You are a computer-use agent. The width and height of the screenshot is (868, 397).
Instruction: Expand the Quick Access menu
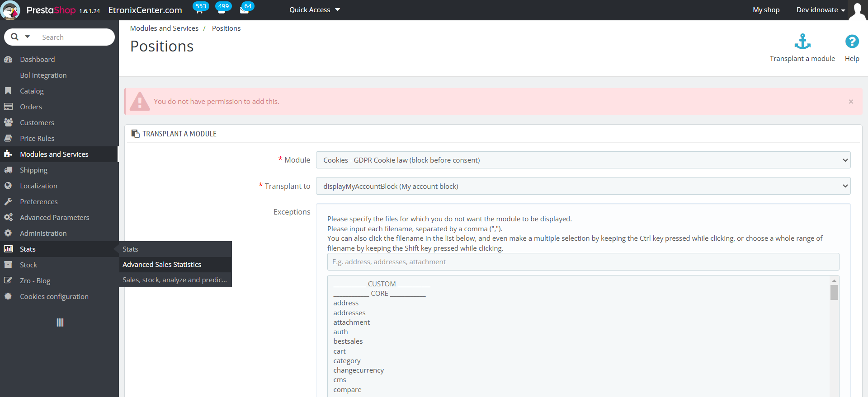[315, 10]
